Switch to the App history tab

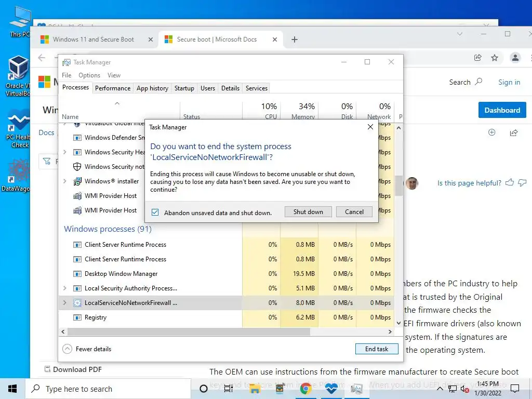(x=152, y=88)
